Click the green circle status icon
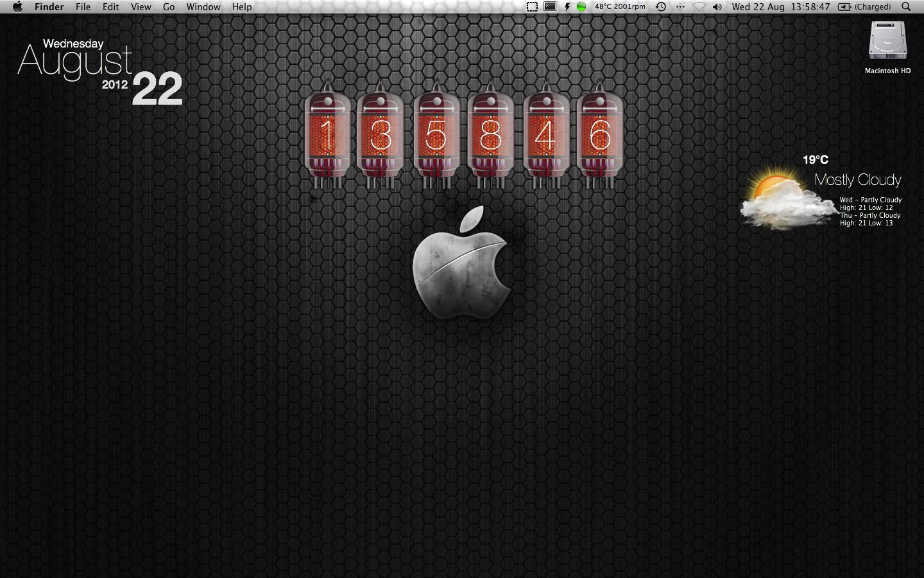Screen dimensions: 924x578 (x=581, y=7)
